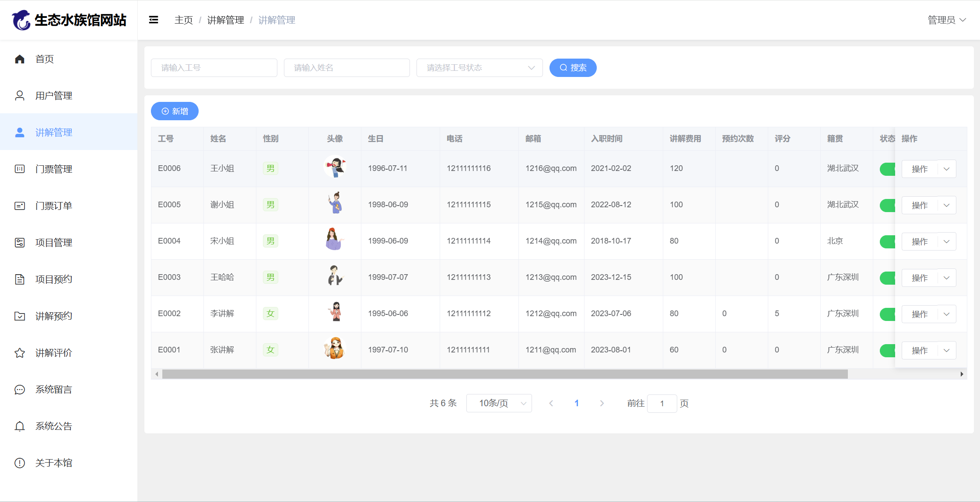Toggle the status switch for E0001
This screenshot has width=980, height=502.
(887, 350)
